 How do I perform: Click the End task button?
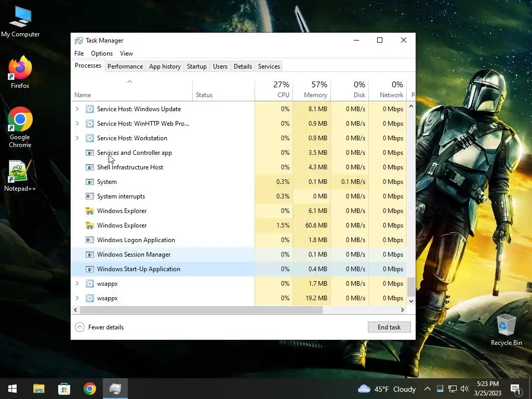[x=389, y=327]
